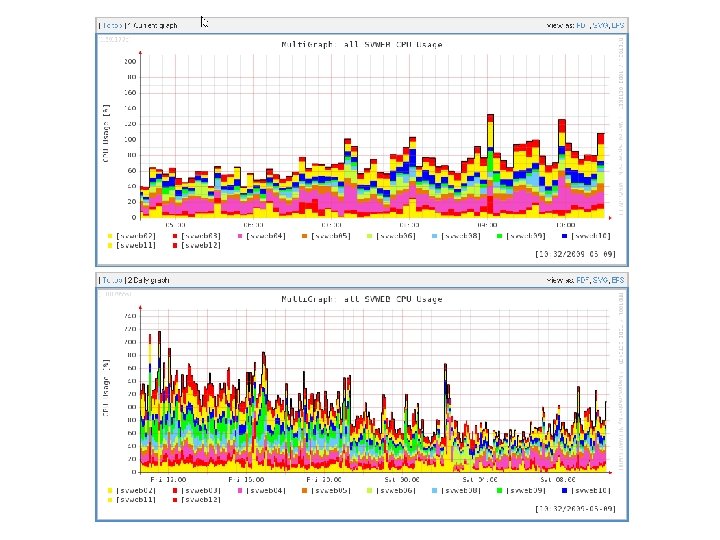Click the svweb05 orange legend swatch in Daily graph

coord(304,490)
